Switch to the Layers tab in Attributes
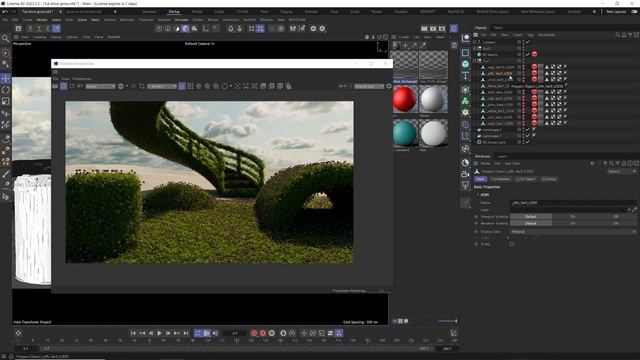Viewport: 640px width, 360px height. tap(502, 156)
